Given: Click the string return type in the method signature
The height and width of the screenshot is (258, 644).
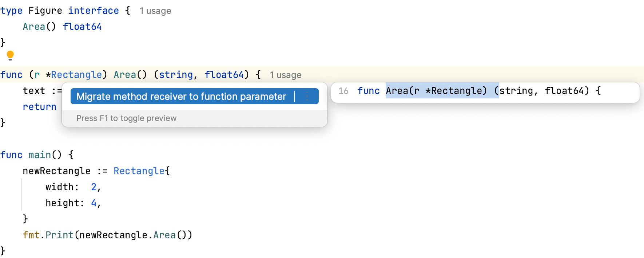Looking at the screenshot, I should point(176,75).
